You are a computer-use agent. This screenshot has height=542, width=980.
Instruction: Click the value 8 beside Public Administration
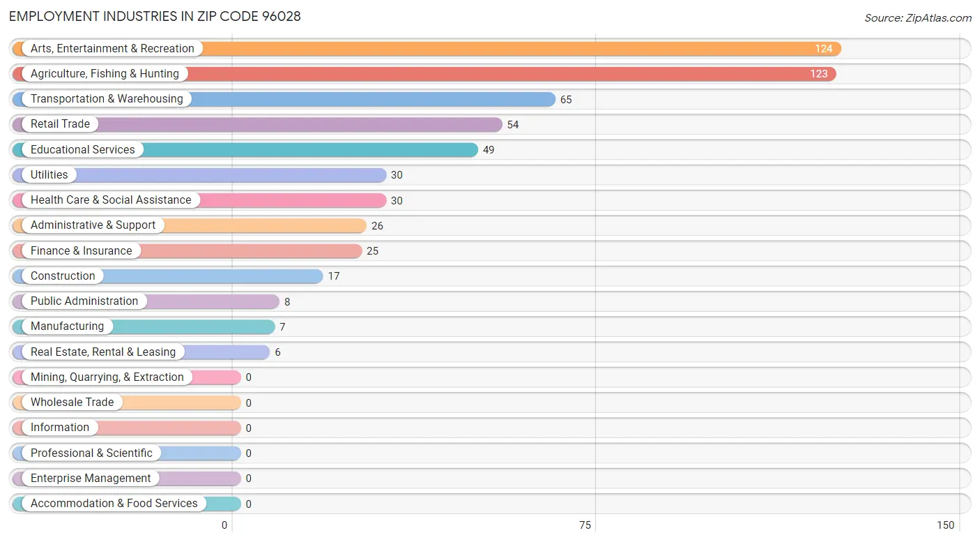[x=287, y=302]
